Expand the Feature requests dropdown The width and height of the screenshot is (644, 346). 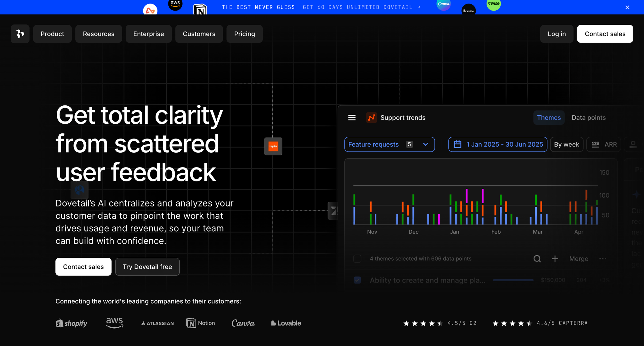[x=389, y=144]
